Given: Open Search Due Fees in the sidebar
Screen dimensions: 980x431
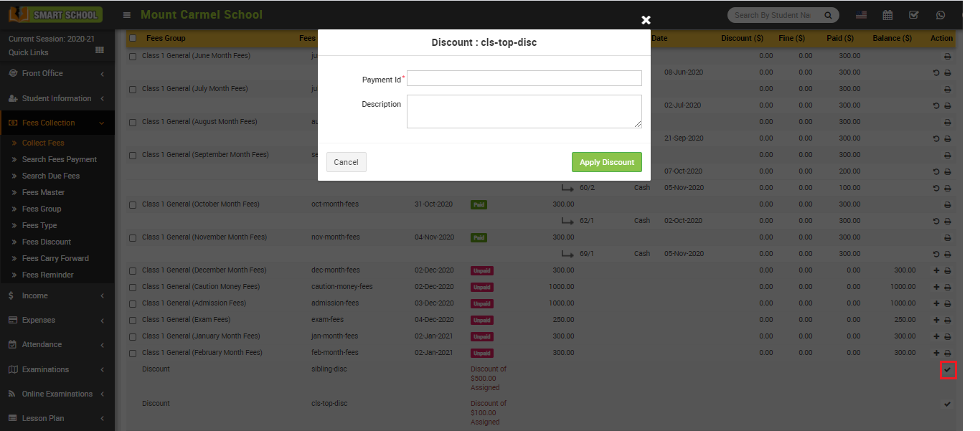Looking at the screenshot, I should pyautogui.click(x=50, y=176).
